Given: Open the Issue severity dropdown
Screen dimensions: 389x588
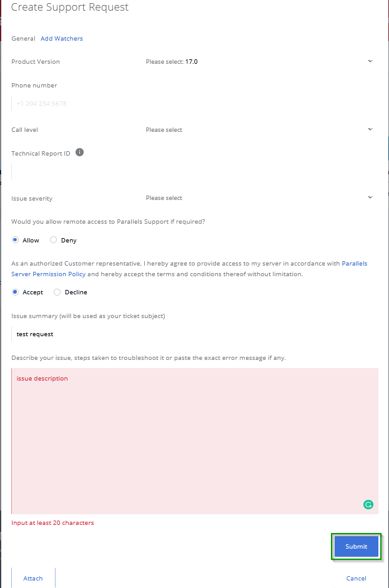Looking at the screenshot, I should coord(259,198).
